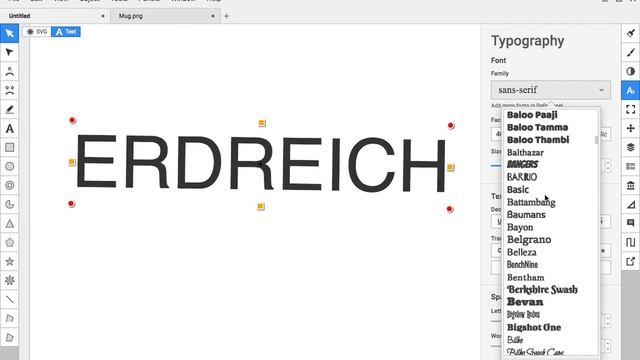Select the cubic bezier tool with two dots
640x360 pixels.
coord(9,90)
